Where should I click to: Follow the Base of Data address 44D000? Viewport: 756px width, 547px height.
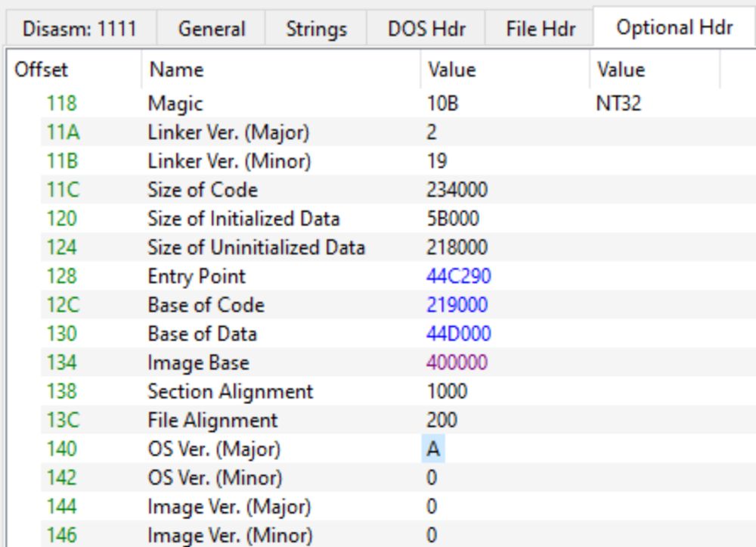coord(459,334)
